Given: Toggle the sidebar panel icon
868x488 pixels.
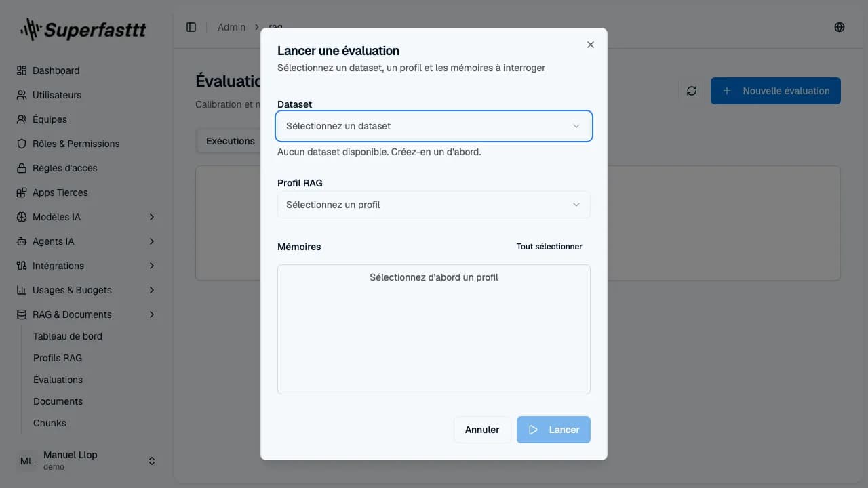Looking at the screenshot, I should 191,27.
